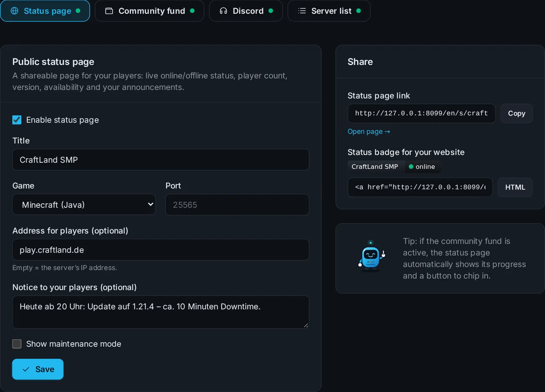Open the Discord tab

coord(246,11)
